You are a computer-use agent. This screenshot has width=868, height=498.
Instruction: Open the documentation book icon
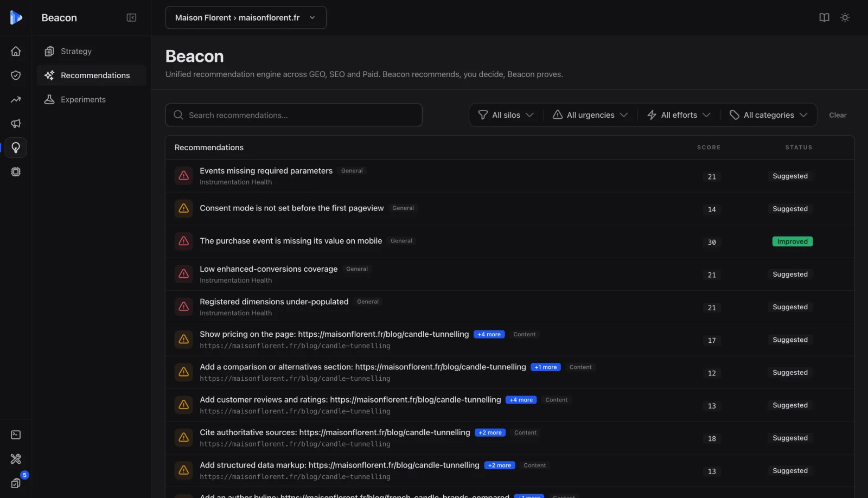(x=824, y=17)
